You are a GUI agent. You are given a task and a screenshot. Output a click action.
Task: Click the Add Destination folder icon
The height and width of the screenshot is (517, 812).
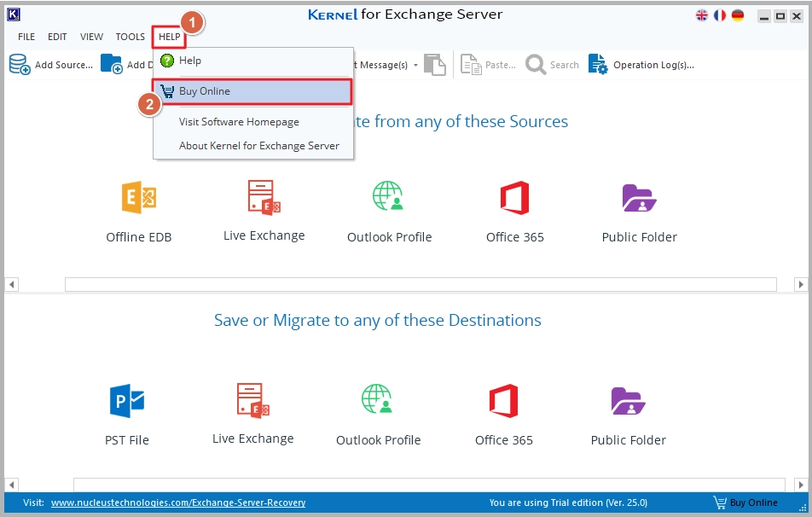tap(112, 64)
